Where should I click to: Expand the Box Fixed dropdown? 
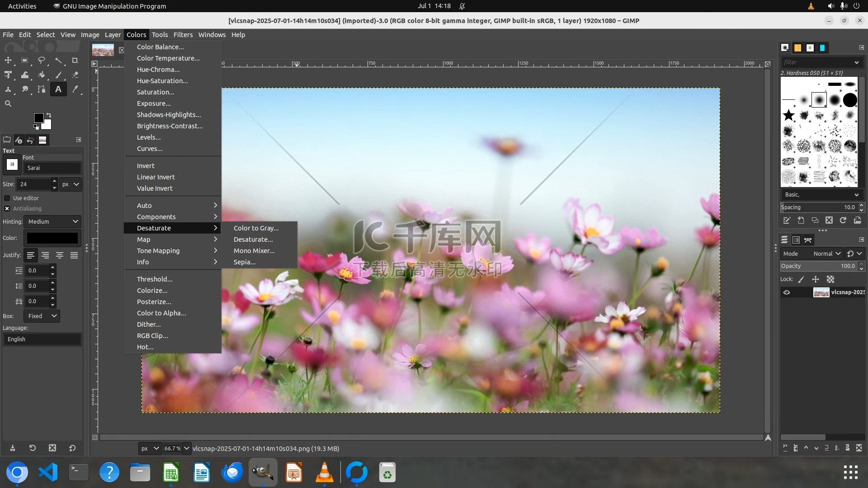(42, 316)
